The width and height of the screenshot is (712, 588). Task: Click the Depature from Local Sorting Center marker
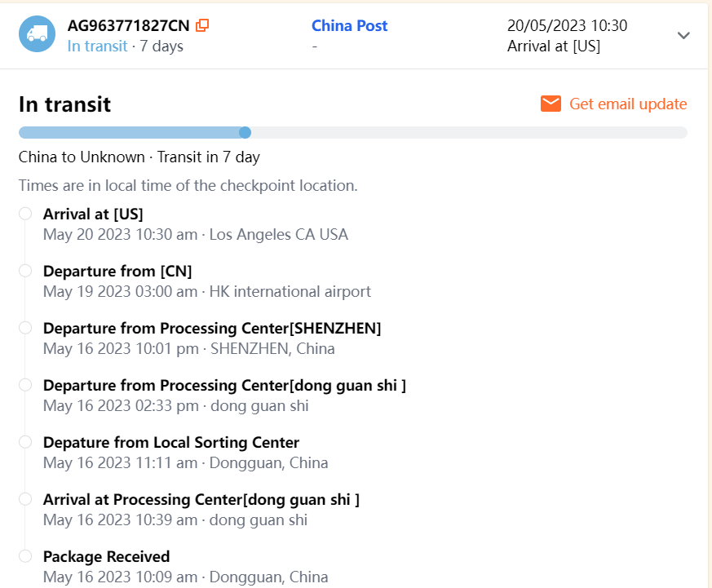(25, 442)
